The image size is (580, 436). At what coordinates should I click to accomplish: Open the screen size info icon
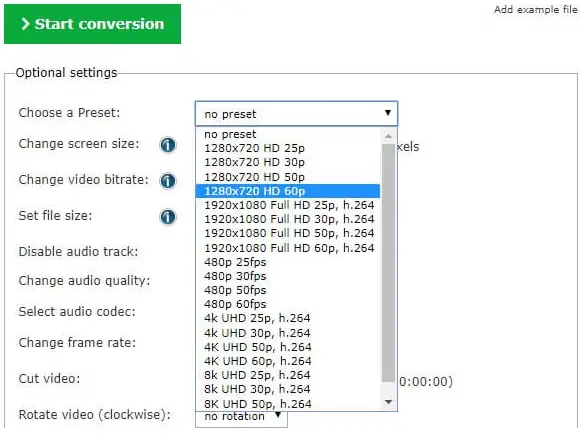[x=168, y=145]
